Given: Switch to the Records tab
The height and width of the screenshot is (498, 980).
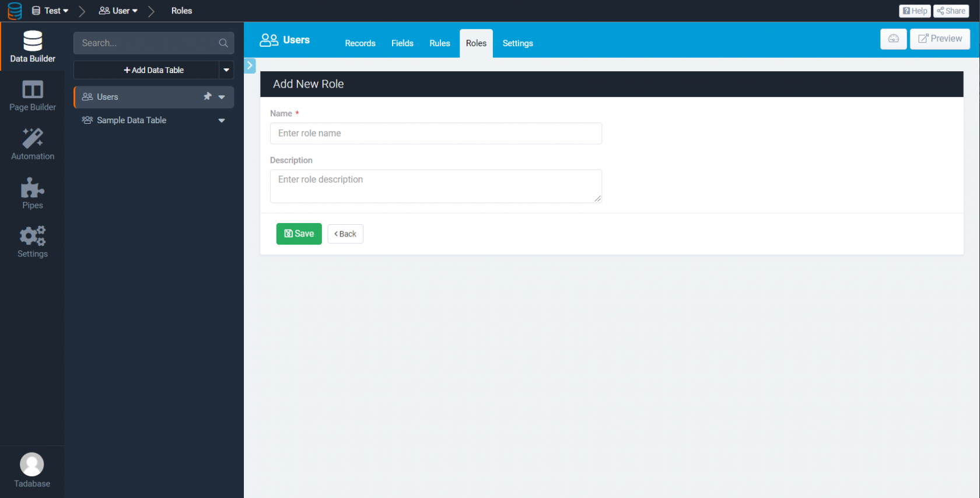Looking at the screenshot, I should click(360, 43).
